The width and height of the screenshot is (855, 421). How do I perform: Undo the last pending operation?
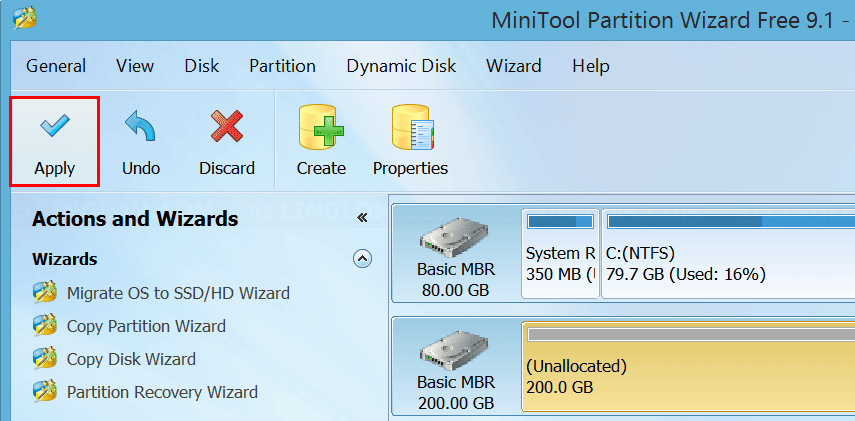pos(141,141)
